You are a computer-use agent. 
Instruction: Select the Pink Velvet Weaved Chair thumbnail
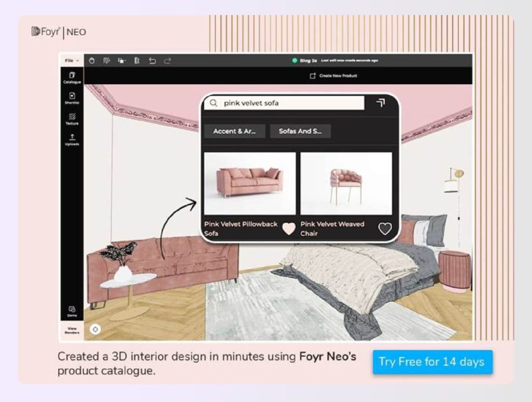point(346,183)
